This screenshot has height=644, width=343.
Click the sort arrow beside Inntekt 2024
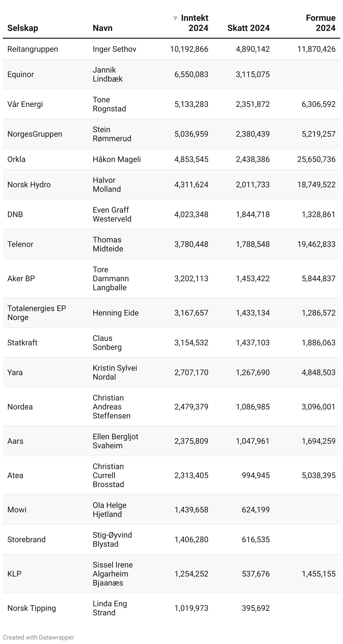pos(175,19)
